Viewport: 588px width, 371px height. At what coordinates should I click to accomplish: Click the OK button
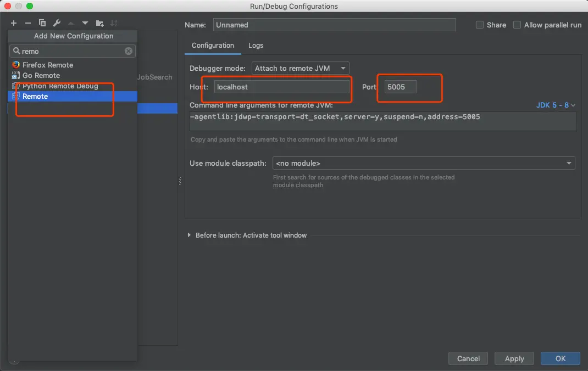click(x=561, y=358)
